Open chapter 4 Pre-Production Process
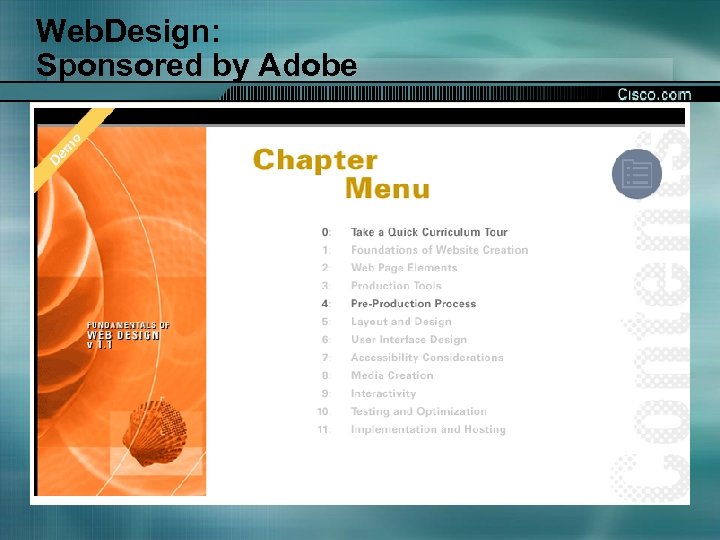720x540 pixels. tap(413, 304)
